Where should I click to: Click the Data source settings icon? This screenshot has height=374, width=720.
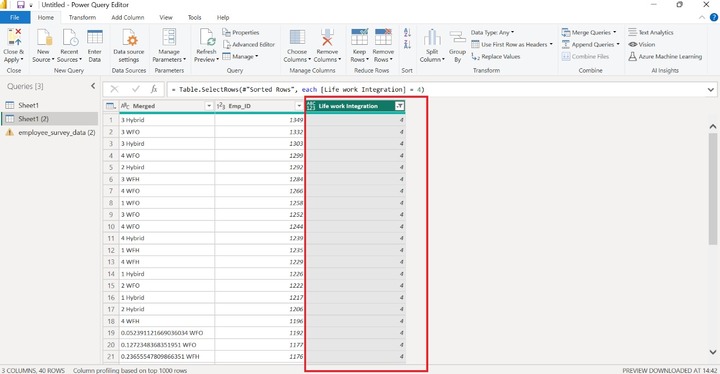tap(129, 37)
